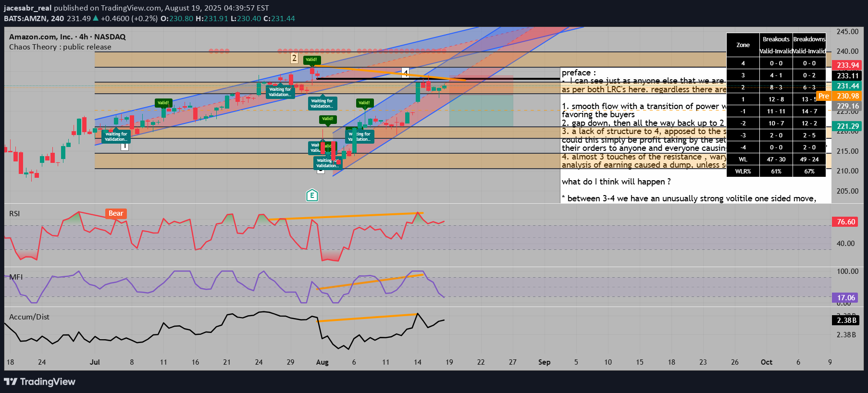Click the '240.00' price axis label
This screenshot has width=868, height=393.
pyautogui.click(x=847, y=51)
